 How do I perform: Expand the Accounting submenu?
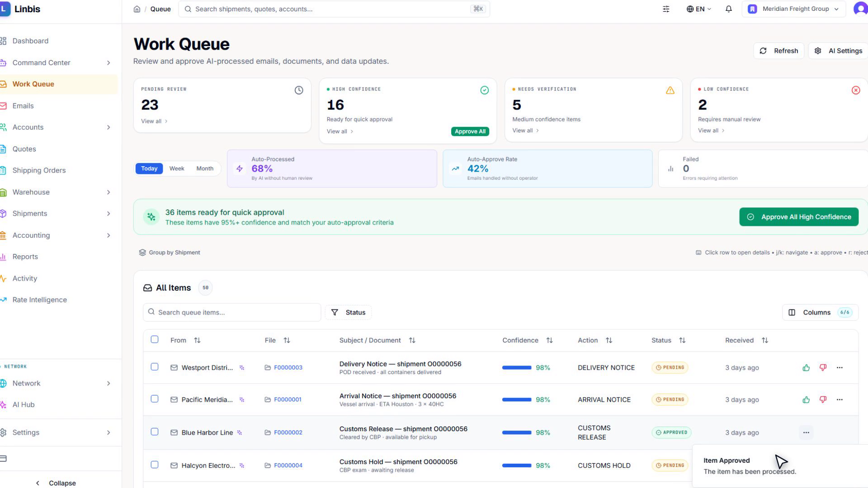[108, 235]
